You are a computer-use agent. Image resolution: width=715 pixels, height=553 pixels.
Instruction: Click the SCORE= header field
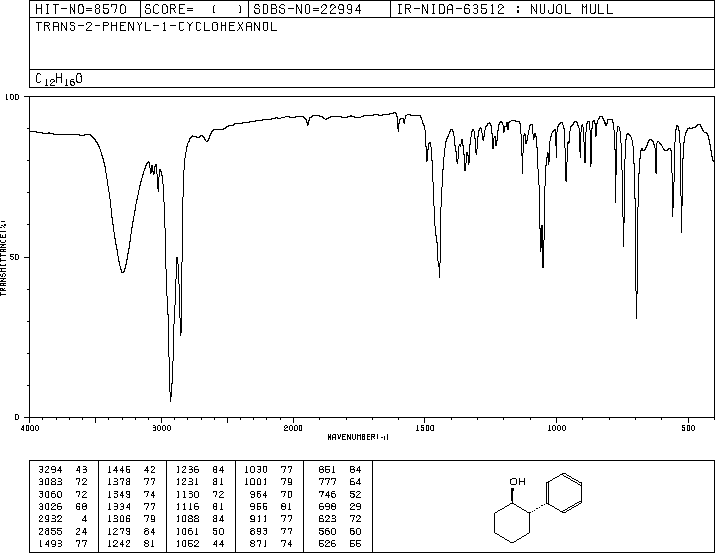point(194,9)
